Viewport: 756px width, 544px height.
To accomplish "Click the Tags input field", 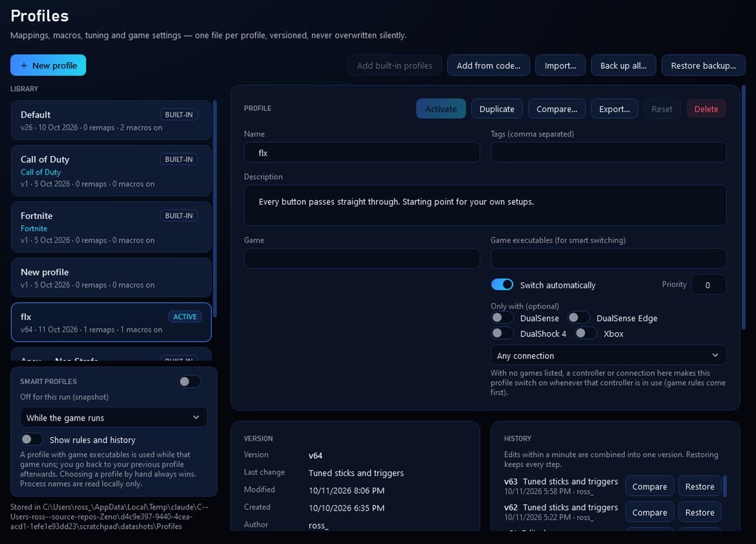I will (x=609, y=152).
